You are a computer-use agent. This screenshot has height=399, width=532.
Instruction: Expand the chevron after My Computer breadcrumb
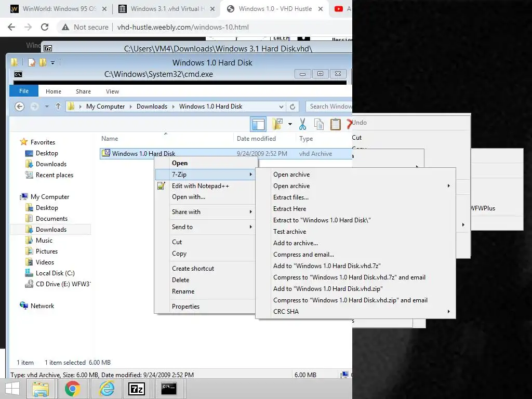(130, 107)
